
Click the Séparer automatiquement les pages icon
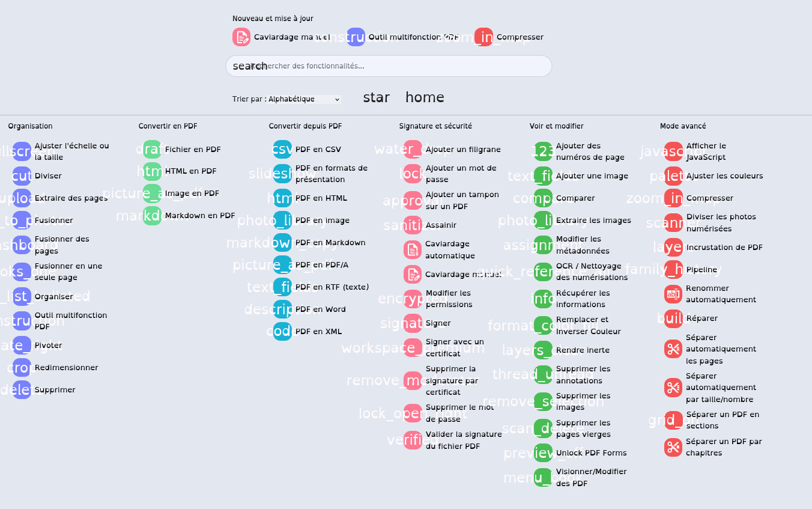(x=673, y=349)
